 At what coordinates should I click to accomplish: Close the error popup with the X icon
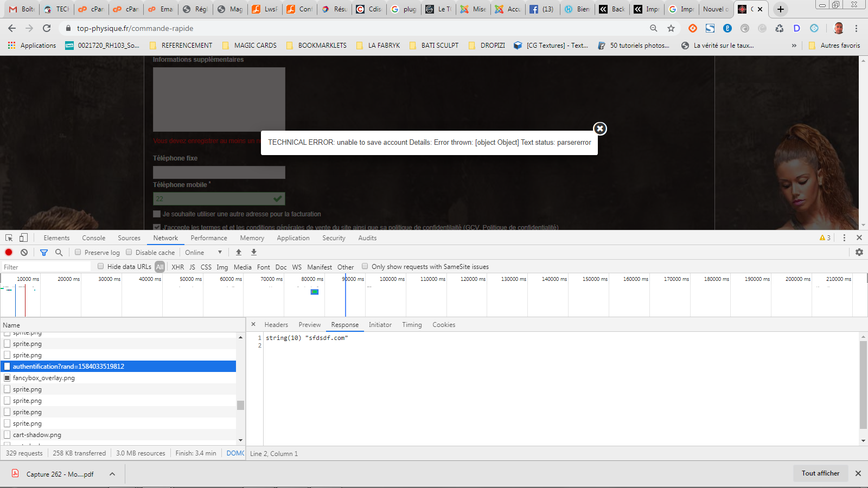[x=599, y=129]
